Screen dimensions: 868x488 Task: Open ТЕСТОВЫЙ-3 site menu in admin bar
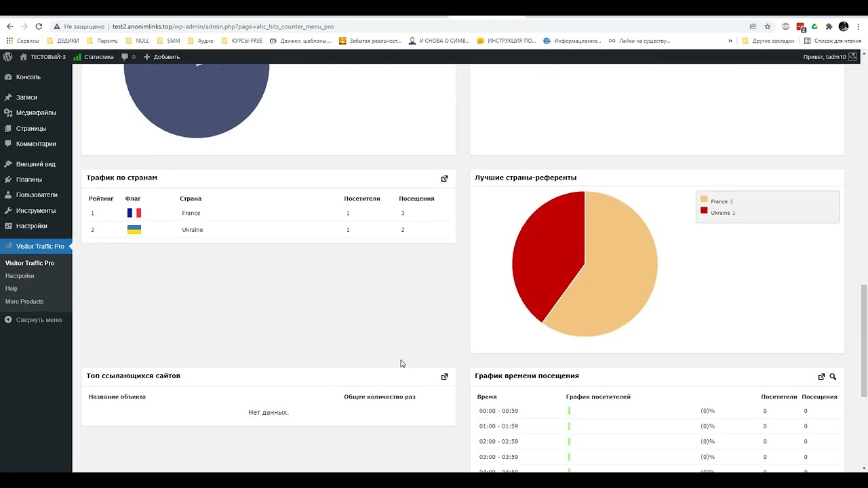point(43,57)
